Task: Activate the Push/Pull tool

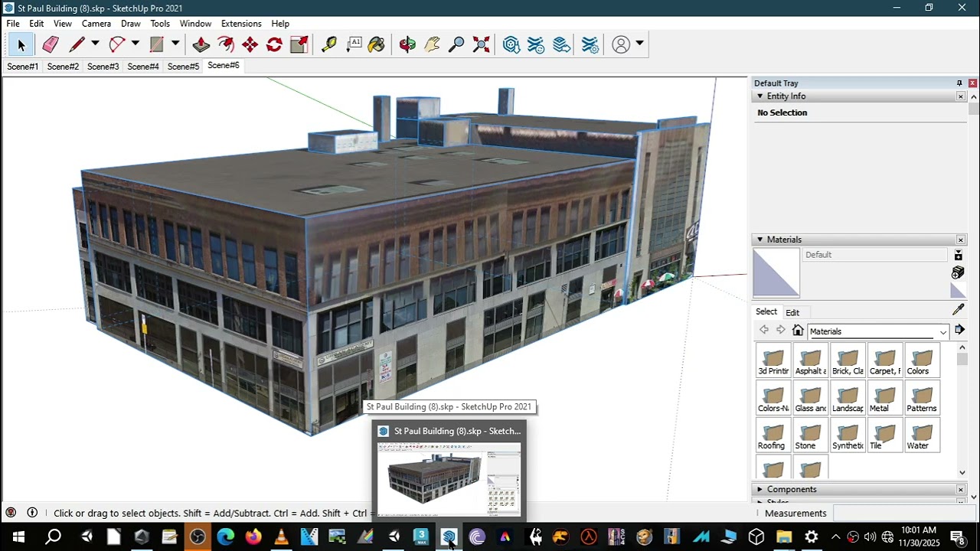Action: [201, 45]
